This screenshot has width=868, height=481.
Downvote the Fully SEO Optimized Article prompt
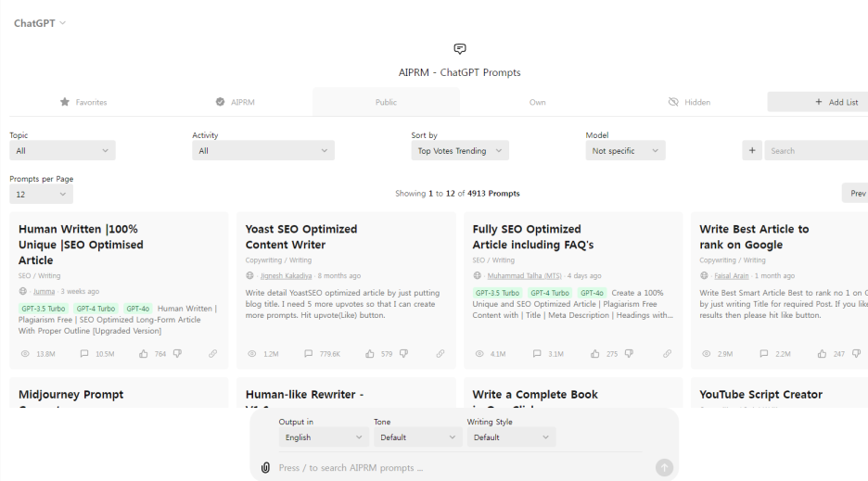(629, 354)
